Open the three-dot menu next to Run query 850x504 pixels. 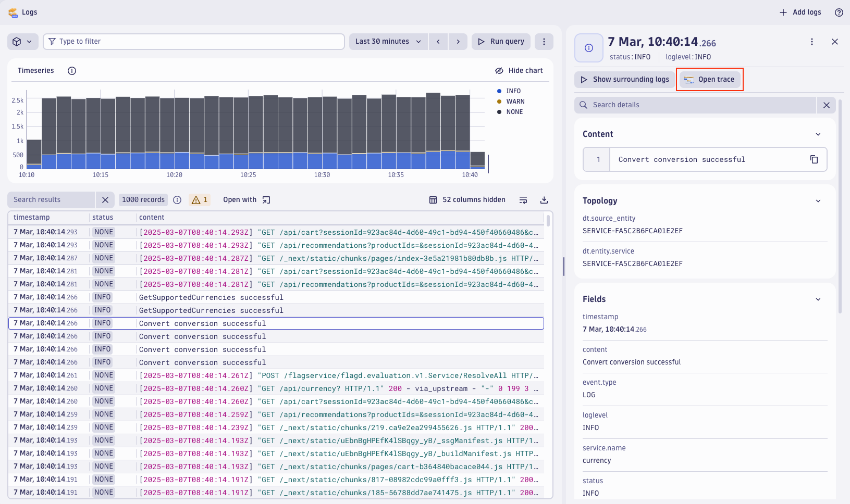544,41
